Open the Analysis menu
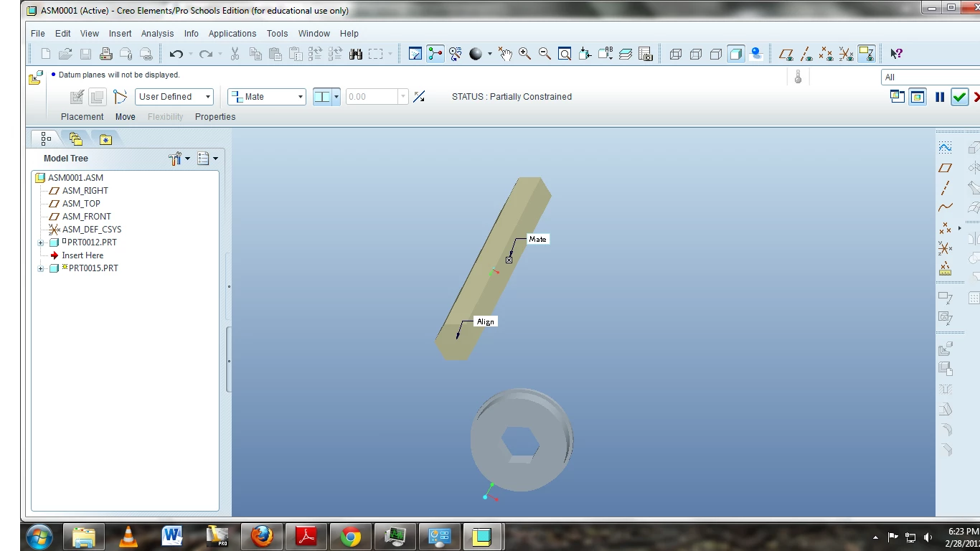 pos(157,34)
